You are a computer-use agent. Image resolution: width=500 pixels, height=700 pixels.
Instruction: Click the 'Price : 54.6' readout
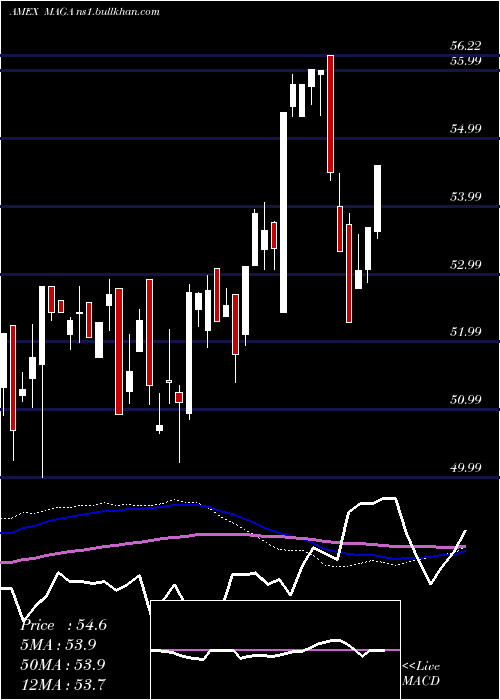tap(63, 625)
